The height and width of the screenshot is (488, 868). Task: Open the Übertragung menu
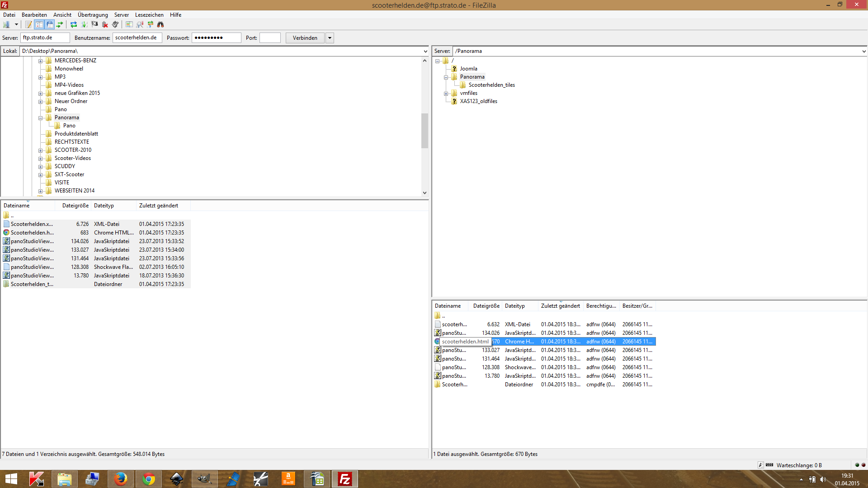click(x=93, y=15)
